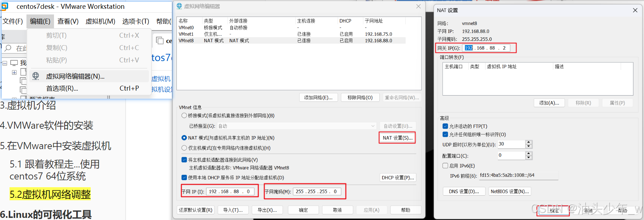Uncheck 允许任何组织唯一标识符(O) checkbox

[x=445, y=134]
